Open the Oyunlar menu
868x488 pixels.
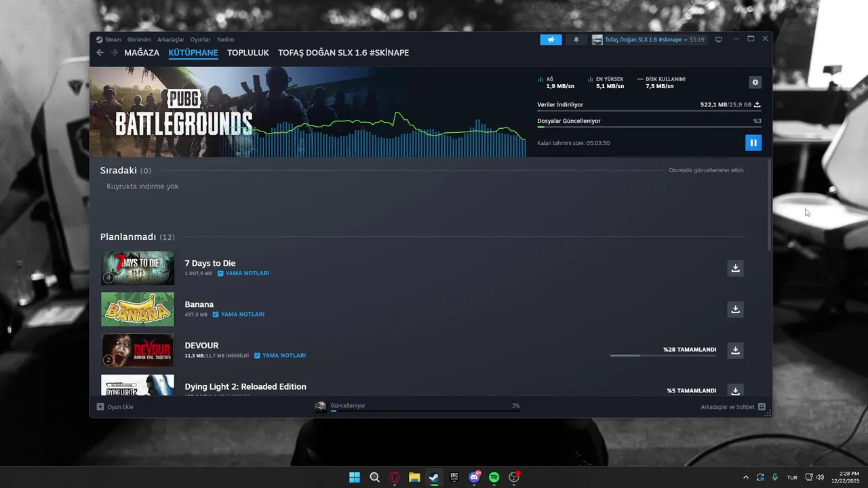click(x=200, y=39)
